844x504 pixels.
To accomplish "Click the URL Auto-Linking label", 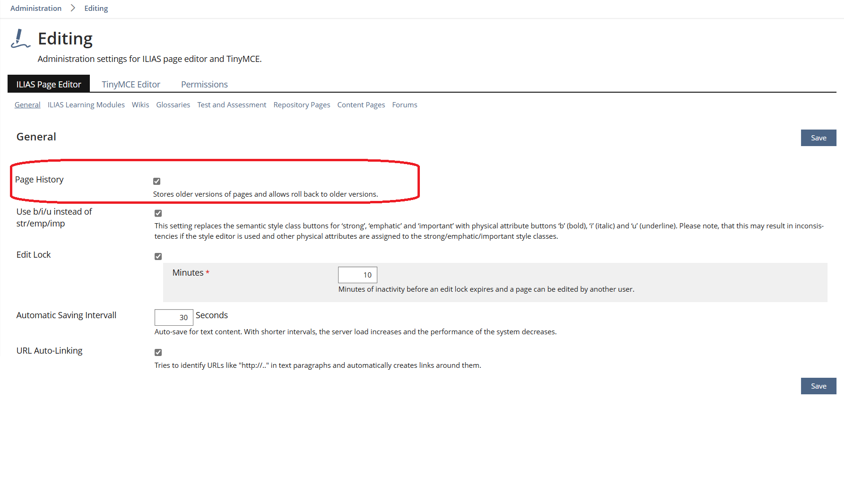I will pos(50,350).
